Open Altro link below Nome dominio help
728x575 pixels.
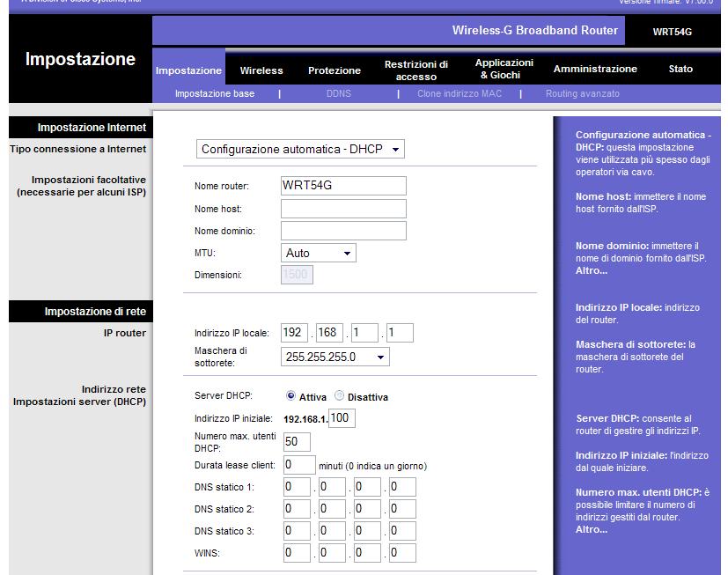592,271
